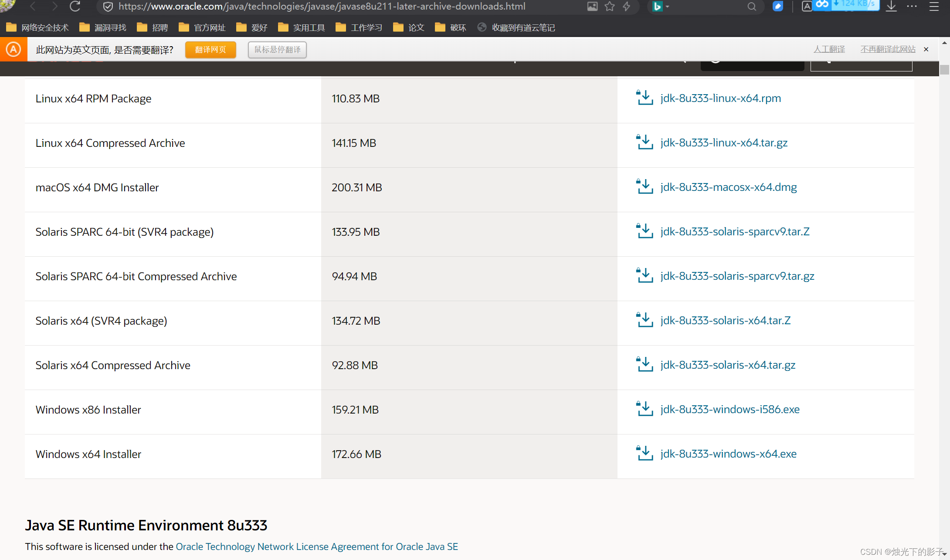Image resolution: width=950 pixels, height=560 pixels.
Task: Download jdk-8u333-windows-x64.exe
Action: click(x=729, y=454)
